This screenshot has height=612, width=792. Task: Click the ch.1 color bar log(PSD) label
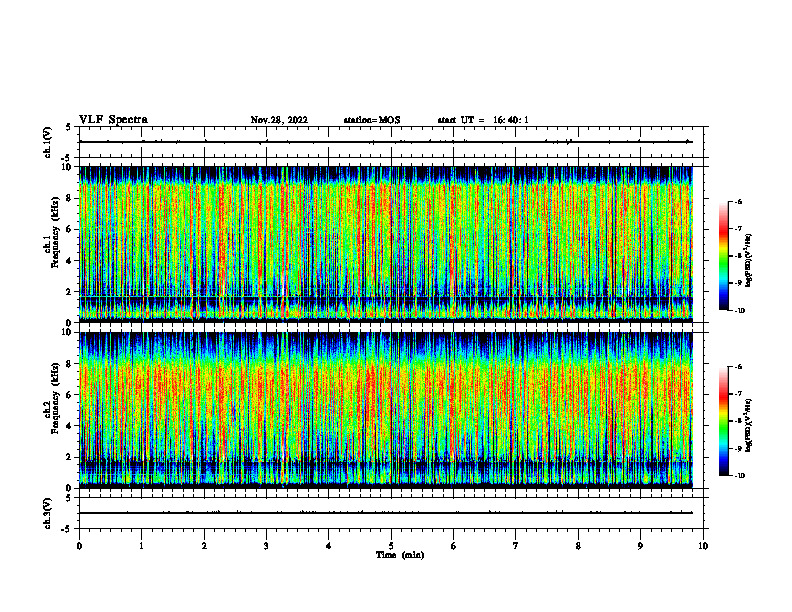click(749, 261)
